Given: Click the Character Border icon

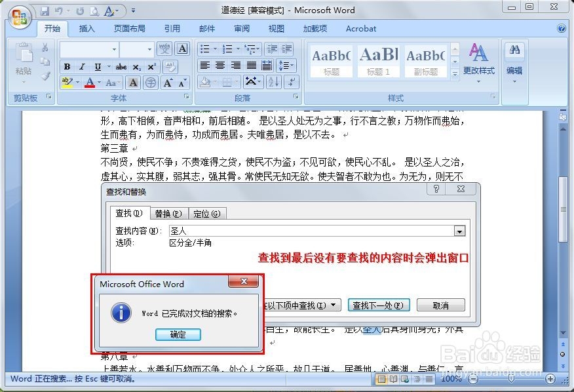Looking at the screenshot, I should point(182,49).
